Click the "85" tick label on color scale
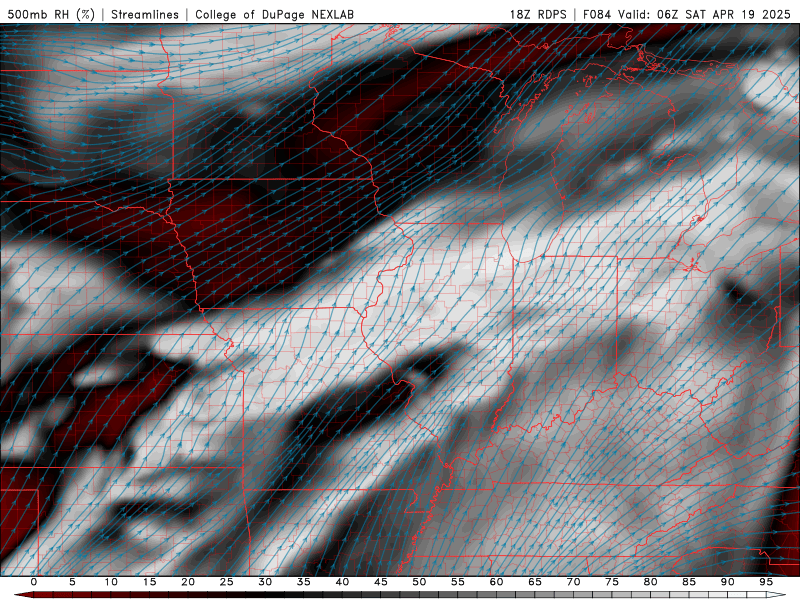This screenshot has height=600, width=800. click(x=689, y=582)
